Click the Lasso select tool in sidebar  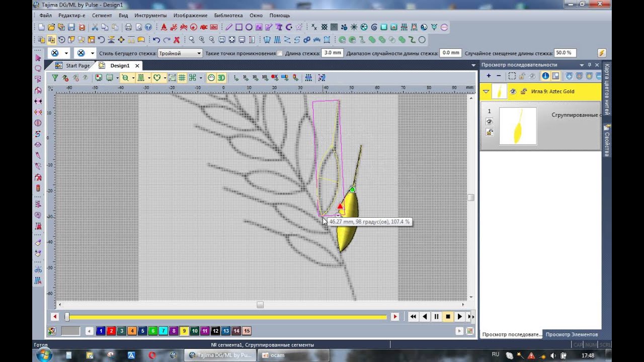coord(38,68)
